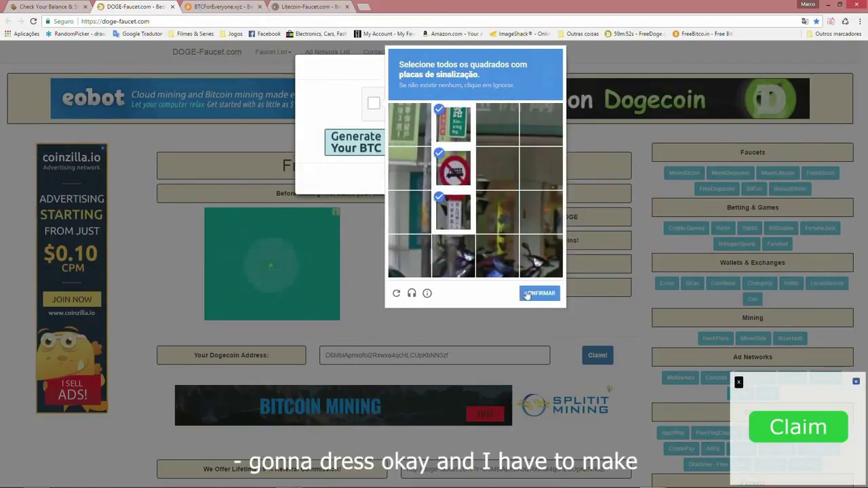Click the Confirmar button in captcha
This screenshot has height=488, width=868.
[540, 293]
